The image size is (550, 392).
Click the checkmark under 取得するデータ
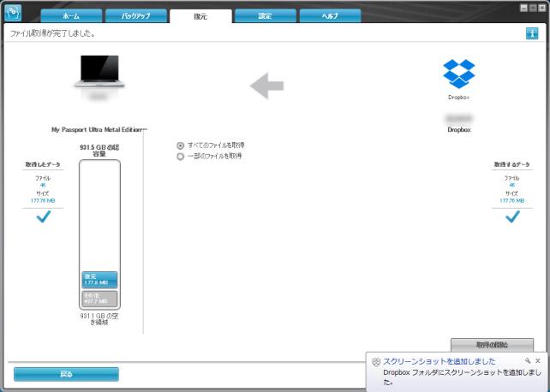pos(512,217)
